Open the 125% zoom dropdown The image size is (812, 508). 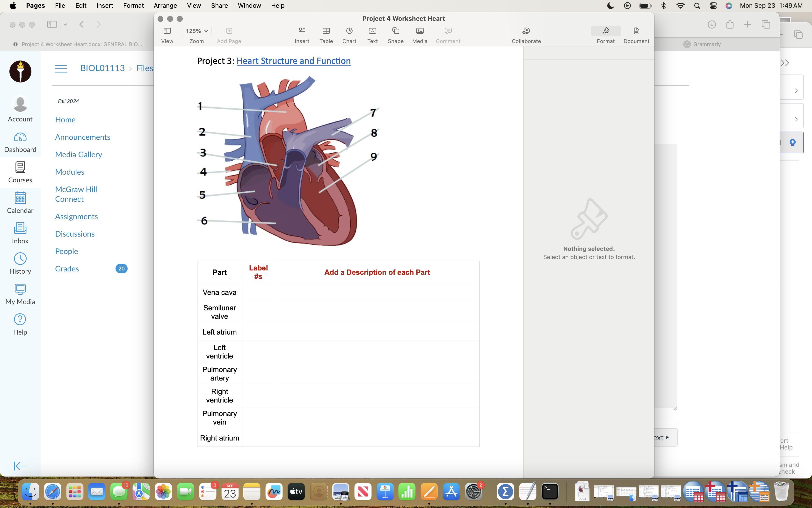(197, 31)
